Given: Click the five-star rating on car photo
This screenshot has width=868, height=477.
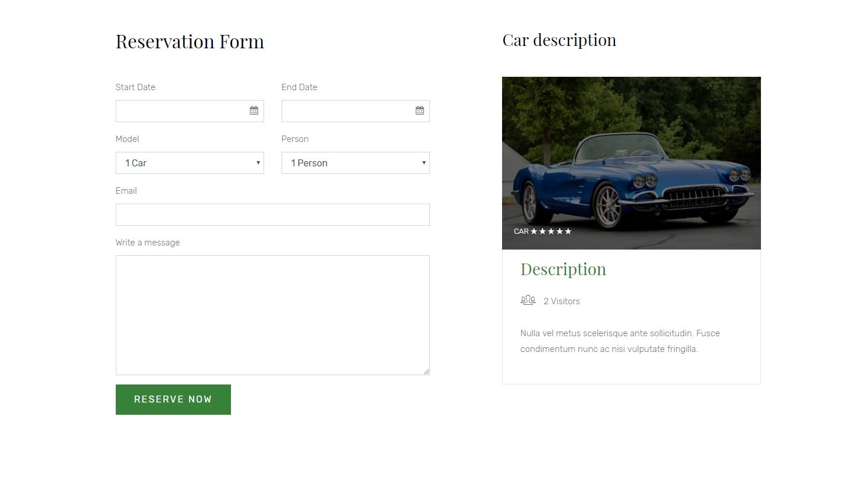Looking at the screenshot, I should click(x=551, y=232).
